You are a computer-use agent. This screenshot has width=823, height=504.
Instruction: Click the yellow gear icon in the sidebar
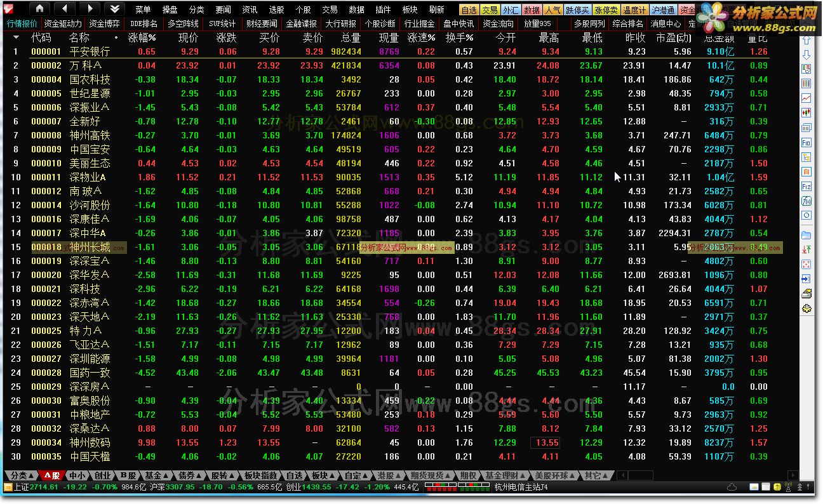pos(806,308)
